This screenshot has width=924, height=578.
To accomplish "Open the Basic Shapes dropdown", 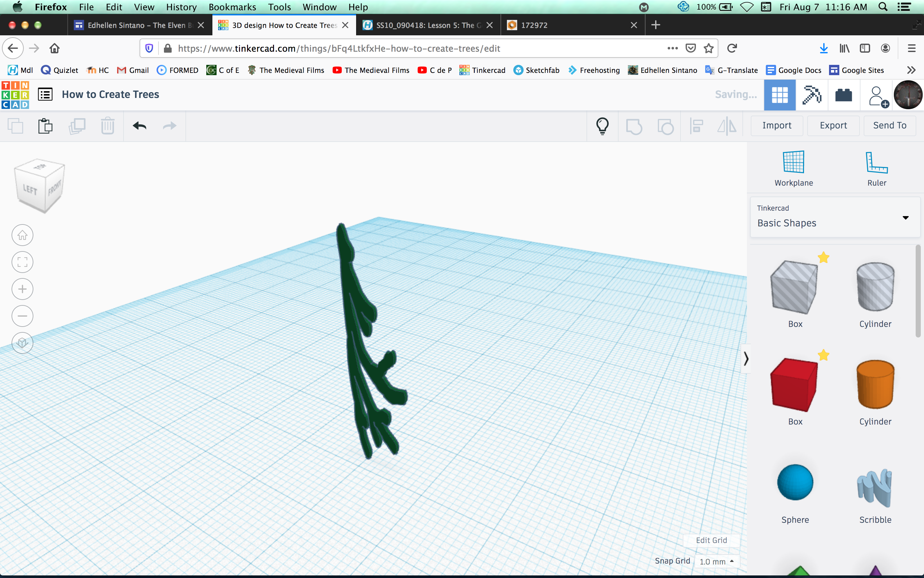I will [x=835, y=217].
